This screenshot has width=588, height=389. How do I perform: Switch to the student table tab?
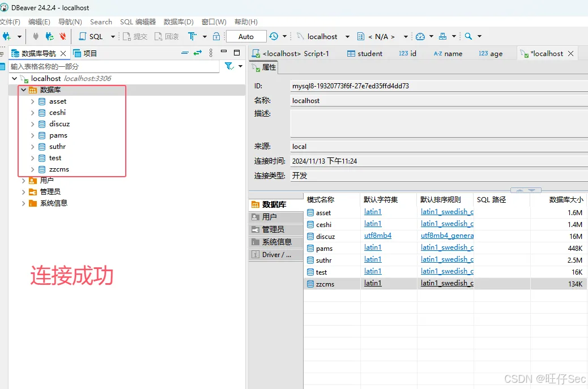click(x=364, y=54)
